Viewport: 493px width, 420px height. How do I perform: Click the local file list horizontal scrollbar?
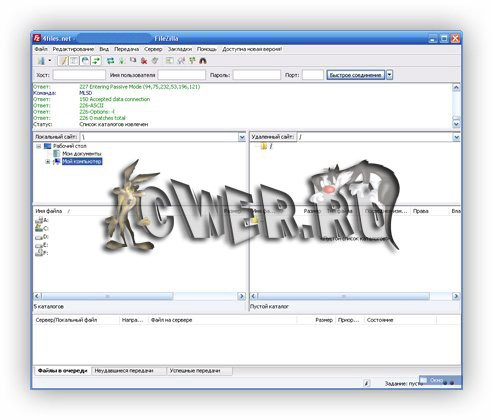(x=139, y=296)
